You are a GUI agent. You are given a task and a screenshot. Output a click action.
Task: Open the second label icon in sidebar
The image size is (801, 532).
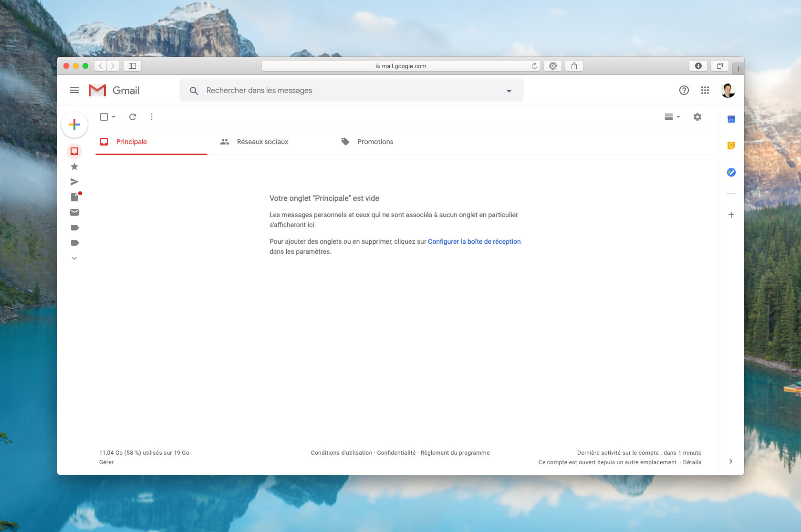click(74, 243)
